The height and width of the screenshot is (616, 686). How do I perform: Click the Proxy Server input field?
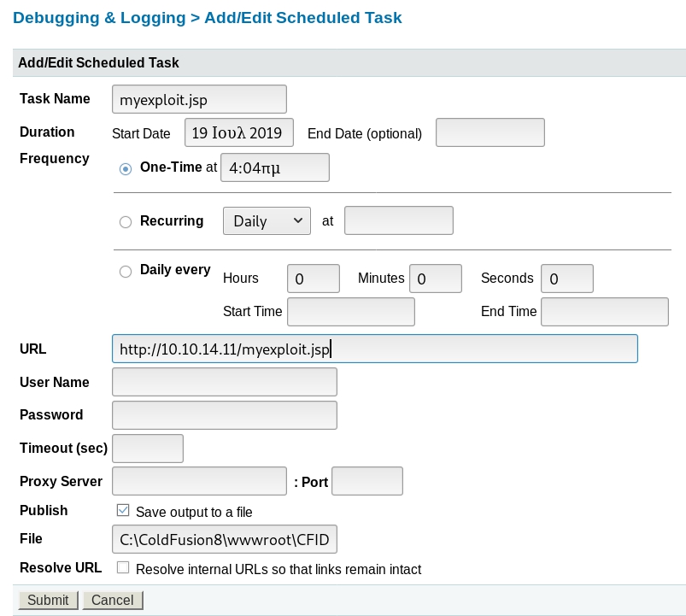point(200,481)
